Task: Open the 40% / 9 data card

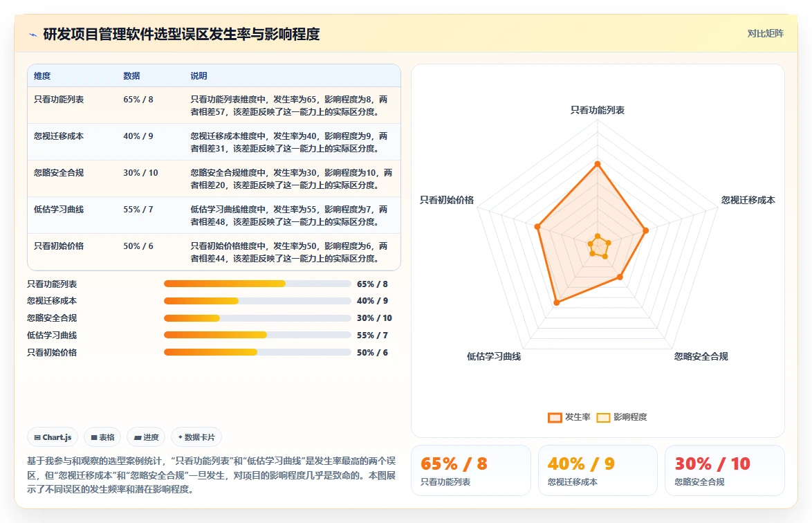Action: (x=598, y=470)
